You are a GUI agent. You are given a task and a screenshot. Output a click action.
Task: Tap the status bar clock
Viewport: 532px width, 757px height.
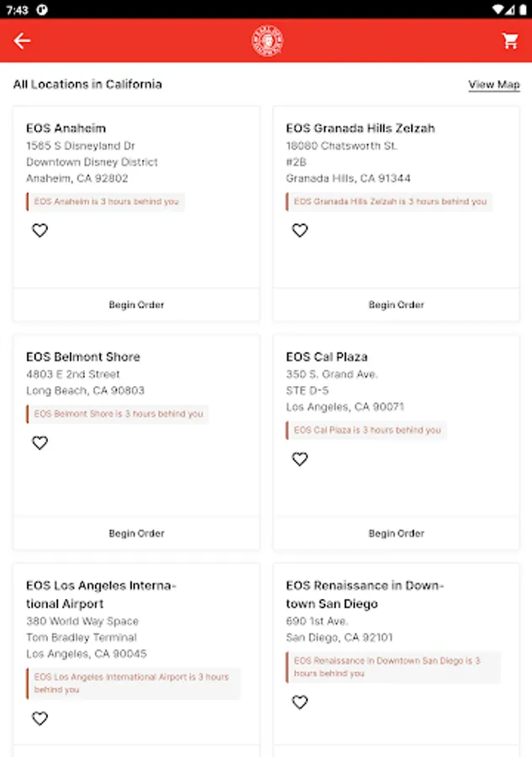[x=18, y=10]
